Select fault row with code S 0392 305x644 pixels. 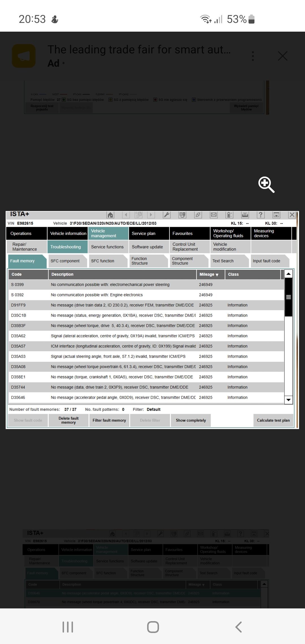146,295
